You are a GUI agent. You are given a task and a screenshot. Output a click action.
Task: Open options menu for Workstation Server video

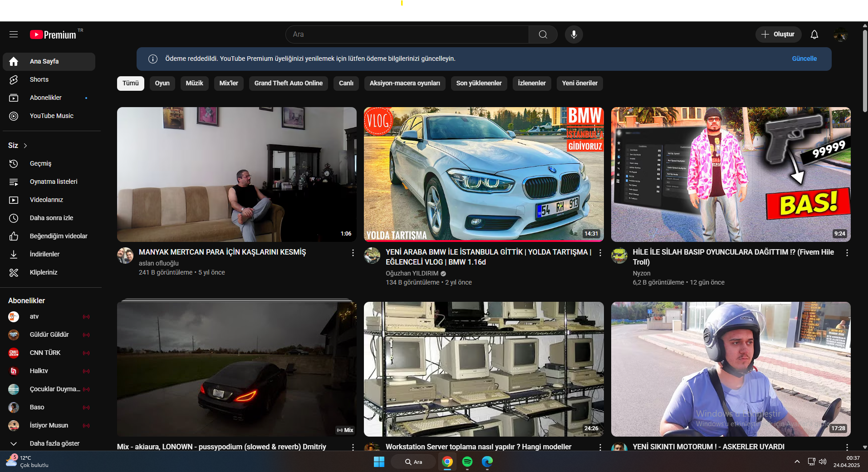[x=600, y=447]
